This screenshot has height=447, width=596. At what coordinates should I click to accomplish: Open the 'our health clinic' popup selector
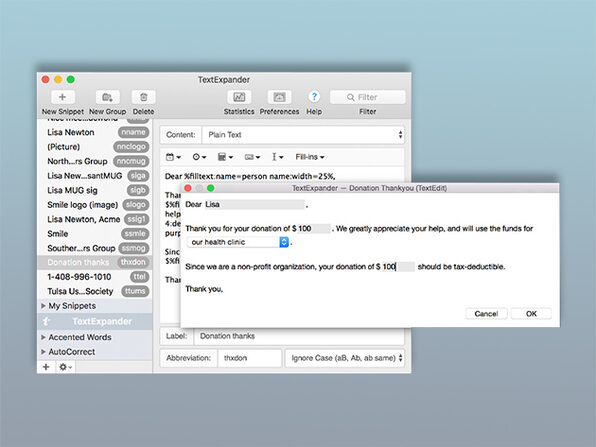pyautogui.click(x=238, y=242)
